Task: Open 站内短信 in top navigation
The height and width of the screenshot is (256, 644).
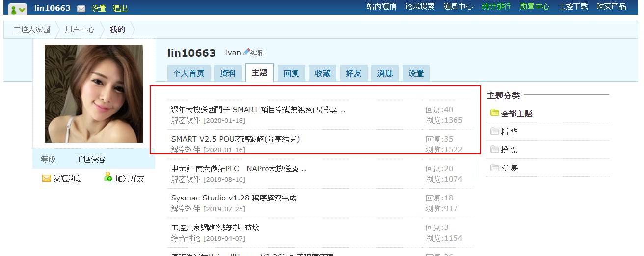Action: [x=381, y=7]
